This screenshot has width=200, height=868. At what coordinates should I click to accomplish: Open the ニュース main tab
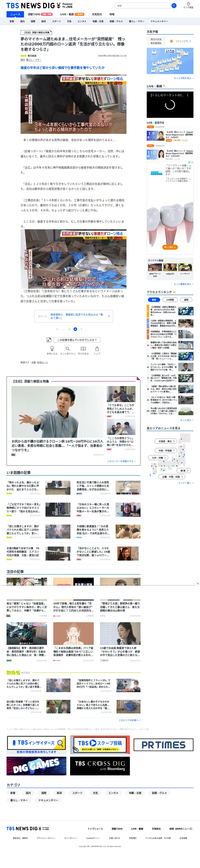(x=15, y=14)
